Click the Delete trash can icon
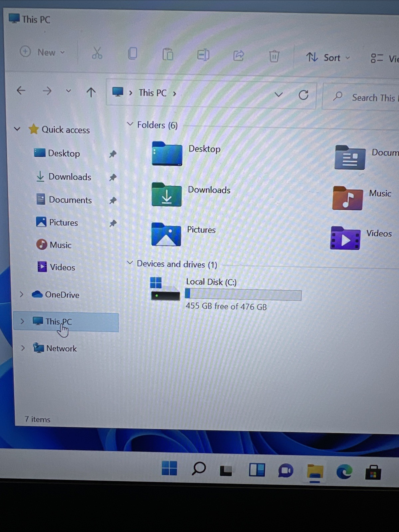The image size is (399, 532). [x=274, y=56]
